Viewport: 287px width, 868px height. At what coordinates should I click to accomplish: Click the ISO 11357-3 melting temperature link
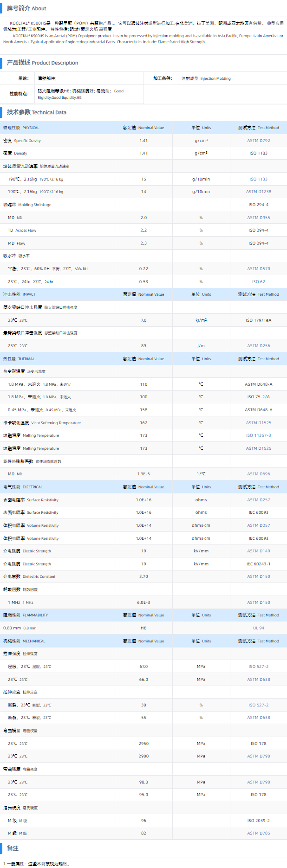click(258, 435)
